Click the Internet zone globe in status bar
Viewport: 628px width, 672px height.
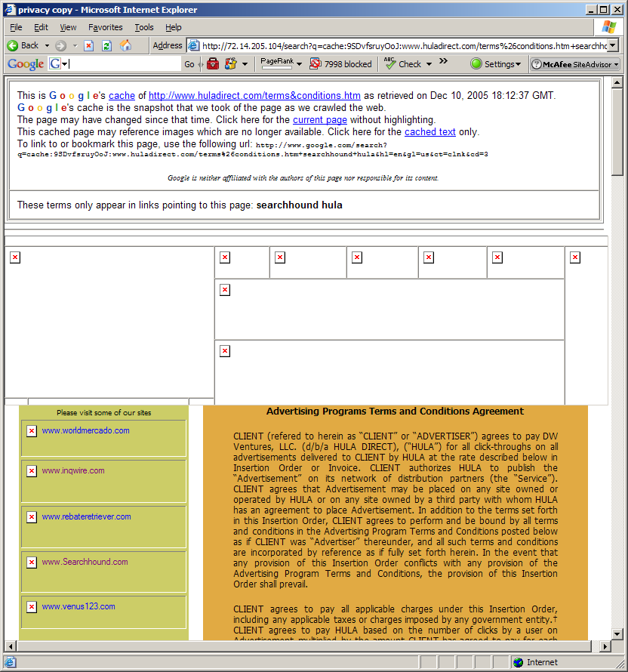pyautogui.click(x=519, y=662)
